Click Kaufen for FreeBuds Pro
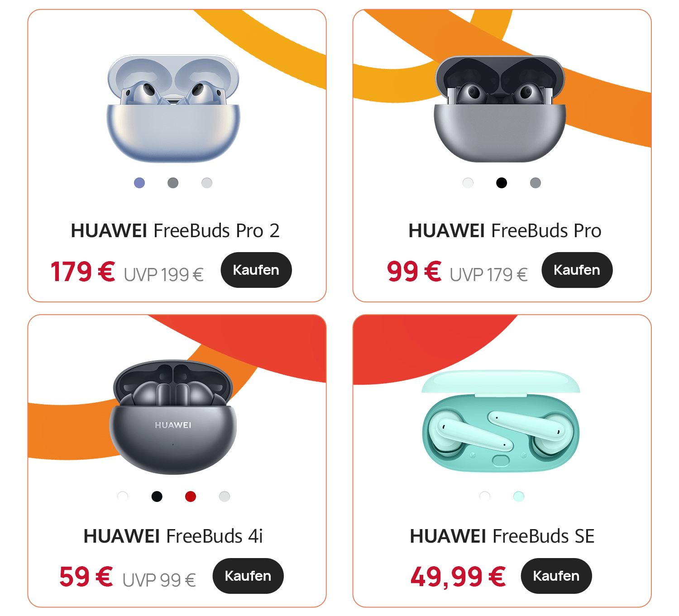The height and width of the screenshot is (616, 679). point(577,270)
